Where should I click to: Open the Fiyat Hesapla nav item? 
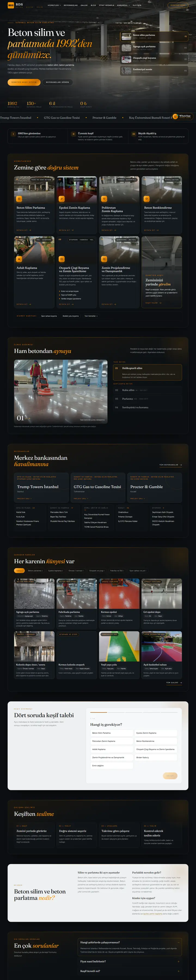[106, 5]
